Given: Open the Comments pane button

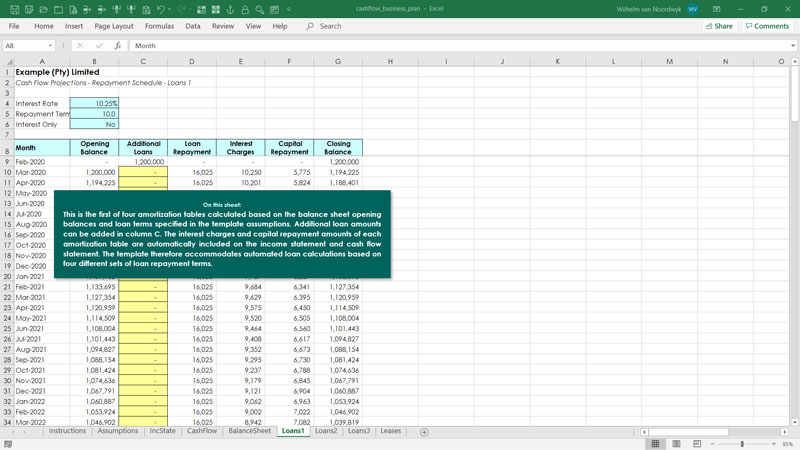Looking at the screenshot, I should point(767,26).
